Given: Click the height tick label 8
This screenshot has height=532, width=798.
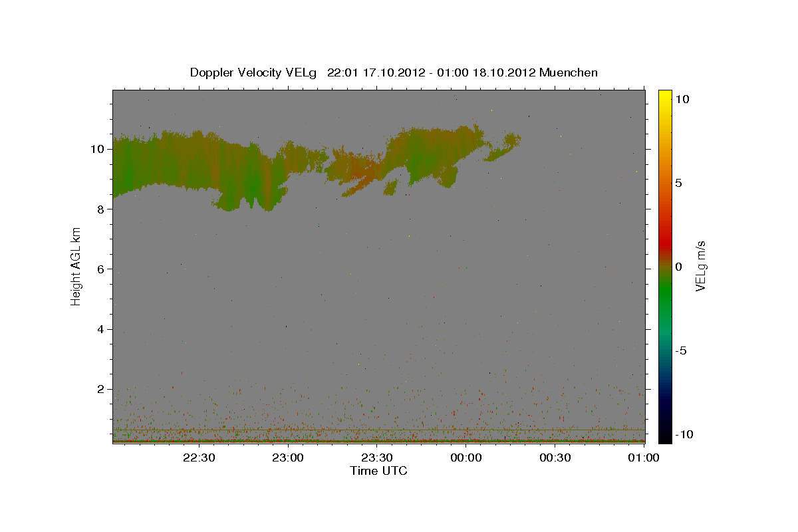Looking at the screenshot, I should coord(102,209).
